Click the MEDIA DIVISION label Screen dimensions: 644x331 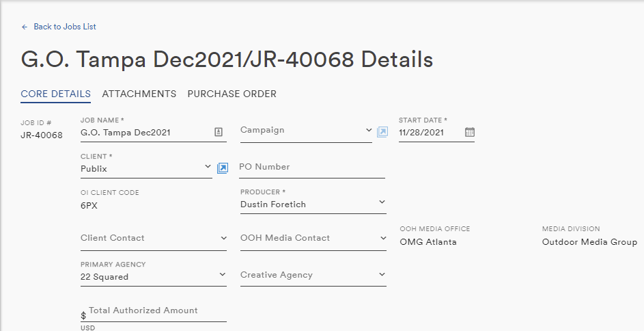tap(571, 228)
